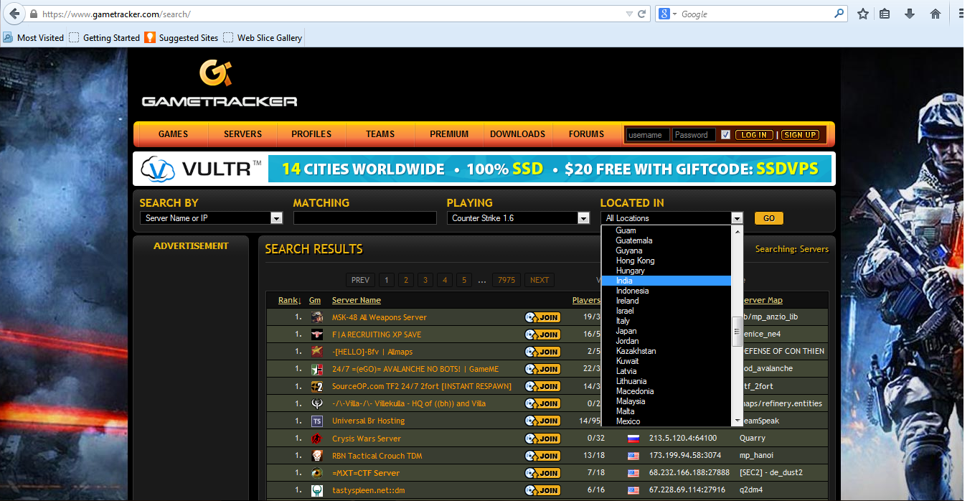Viewport: 980px width, 501px height.
Task: Click TeamSpeak icon beside Universal Br Hosting
Action: (316, 421)
